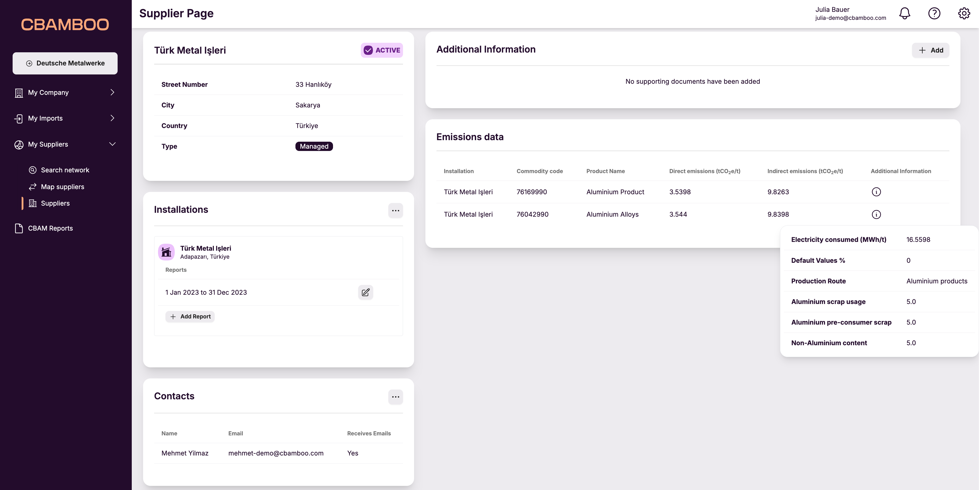Open the notifications bell icon
Viewport: 980px width, 490px height.
(x=904, y=13)
